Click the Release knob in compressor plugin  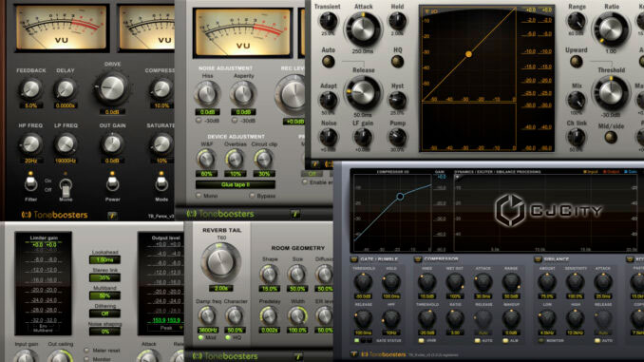coord(363,93)
